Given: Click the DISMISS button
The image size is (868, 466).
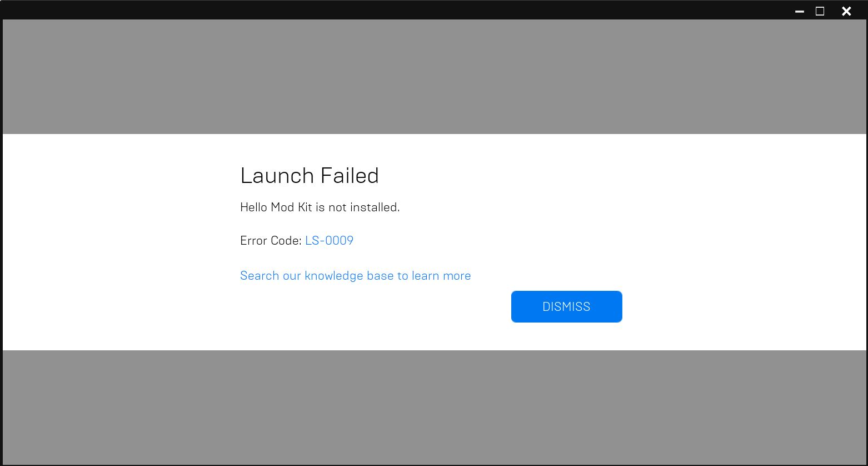Looking at the screenshot, I should point(566,306).
